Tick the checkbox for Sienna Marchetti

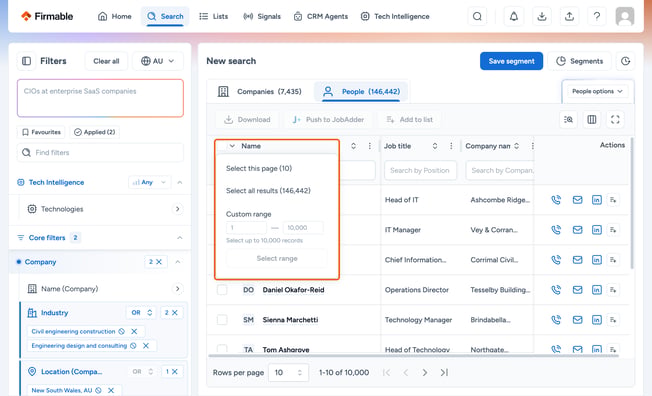tap(222, 320)
